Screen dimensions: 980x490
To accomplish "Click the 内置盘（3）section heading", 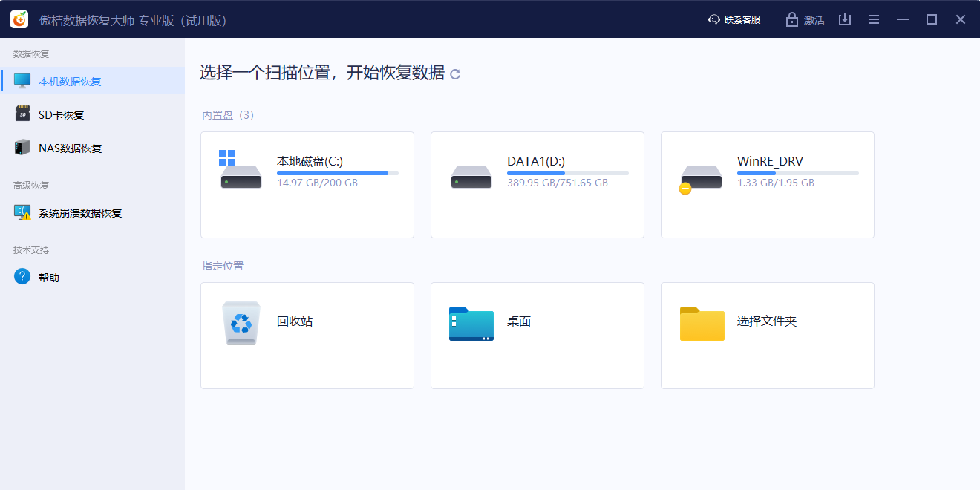I will [229, 115].
